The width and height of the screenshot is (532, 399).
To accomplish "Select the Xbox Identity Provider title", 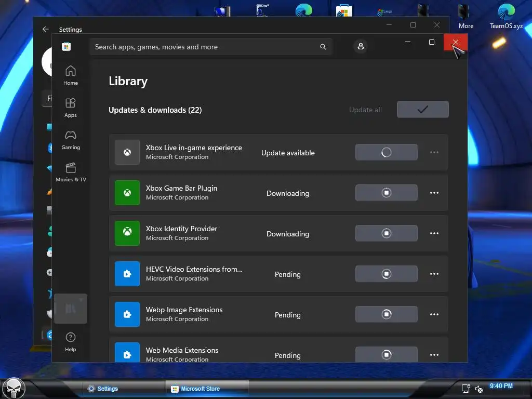I will pyautogui.click(x=181, y=229).
